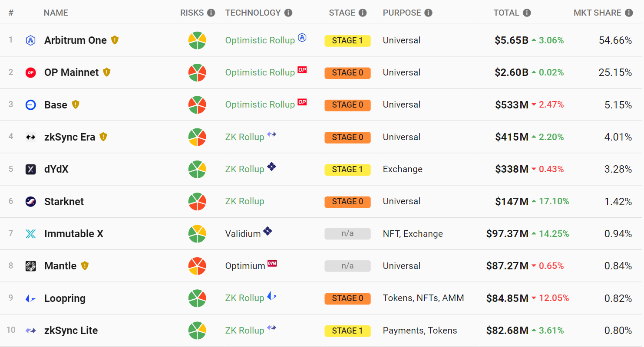Click the Total column info icon
644x347 pixels.
point(527,13)
